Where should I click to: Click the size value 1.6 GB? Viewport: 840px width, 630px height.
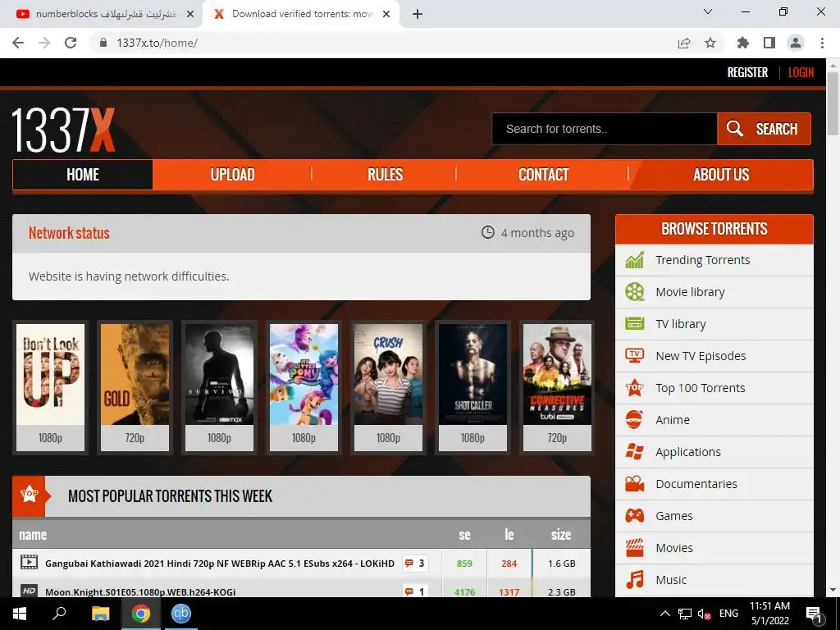click(561, 564)
